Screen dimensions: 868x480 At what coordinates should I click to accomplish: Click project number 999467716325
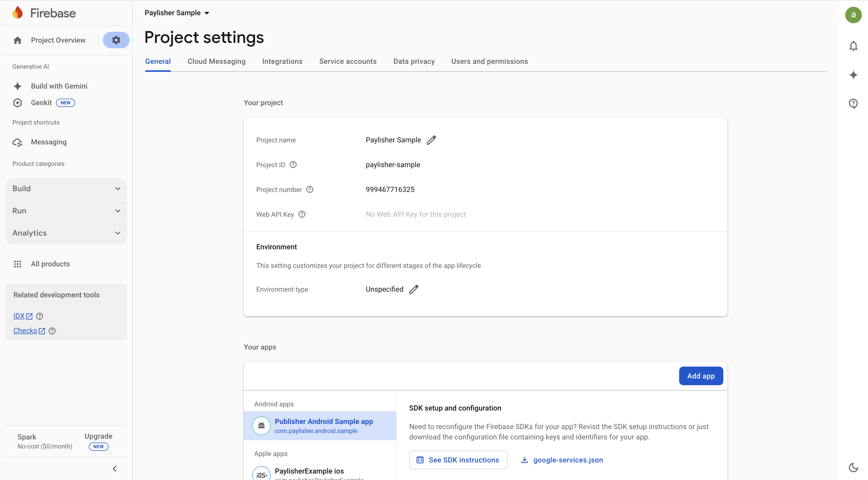pos(390,189)
